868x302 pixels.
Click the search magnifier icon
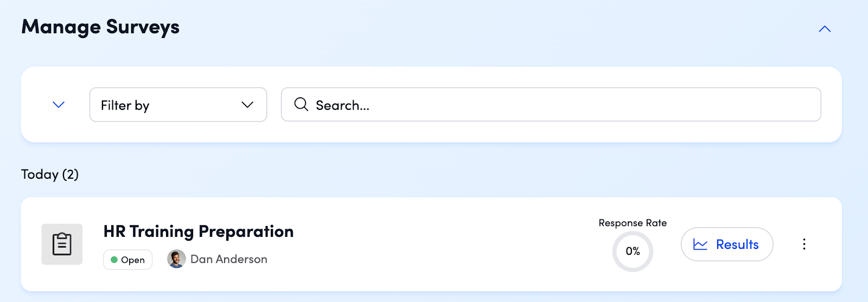tap(301, 104)
